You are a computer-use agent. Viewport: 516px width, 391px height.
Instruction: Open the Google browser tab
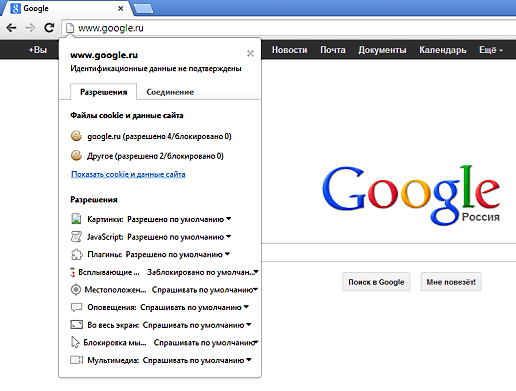click(67, 8)
